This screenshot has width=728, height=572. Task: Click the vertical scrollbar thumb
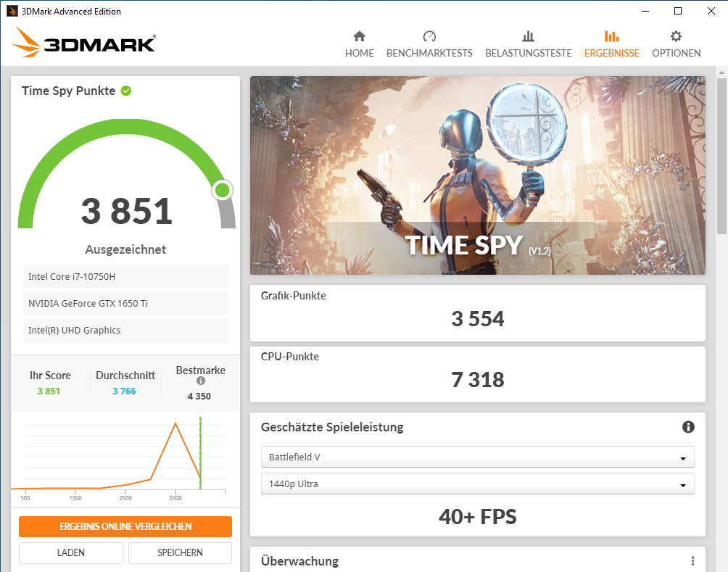click(x=721, y=156)
